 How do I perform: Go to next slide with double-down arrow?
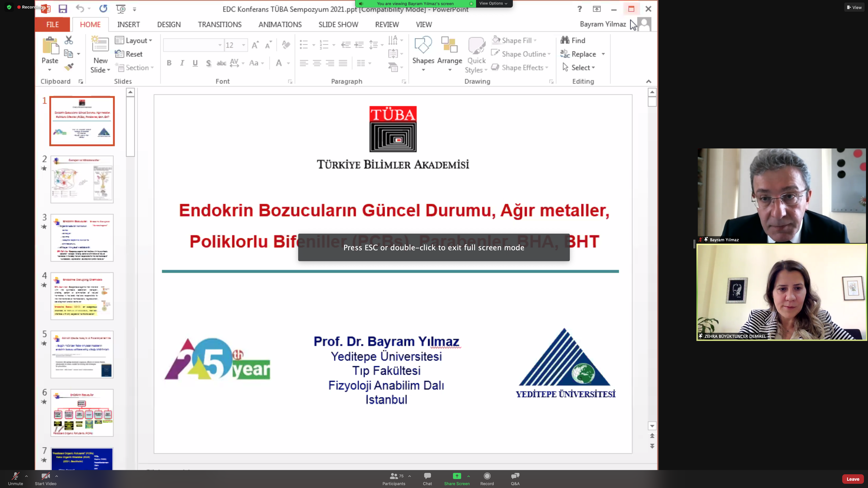point(652,446)
